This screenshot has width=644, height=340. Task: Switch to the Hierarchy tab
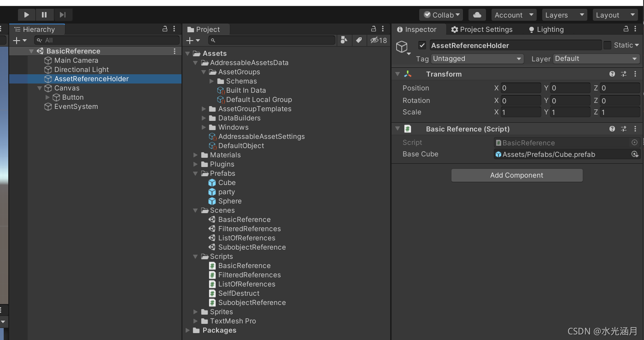[37, 29]
